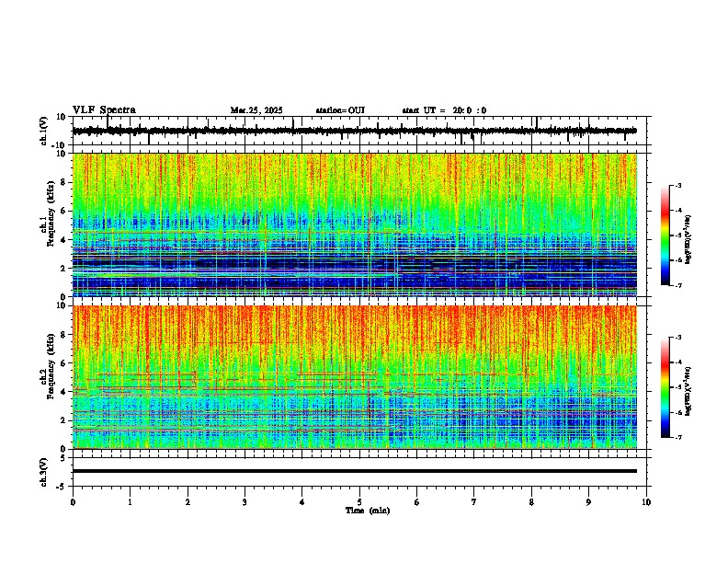Image resolution: width=728 pixels, height=563 pixels.
Task: Click tick "9" on the time axis
Action: click(588, 502)
